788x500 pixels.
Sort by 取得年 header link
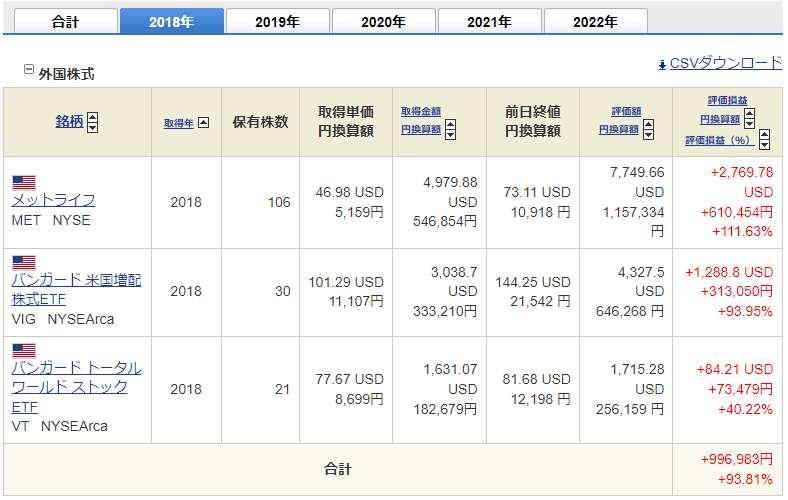point(178,123)
